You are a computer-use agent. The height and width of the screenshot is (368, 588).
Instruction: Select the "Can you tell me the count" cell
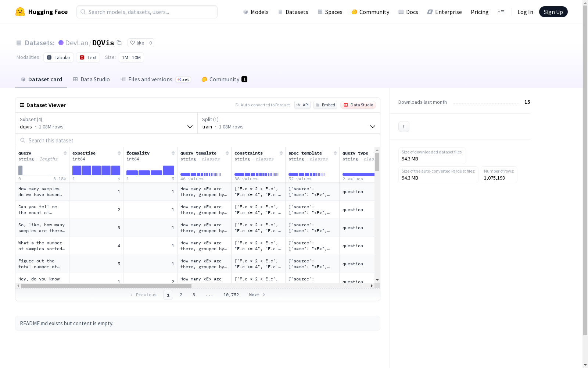[x=42, y=210]
